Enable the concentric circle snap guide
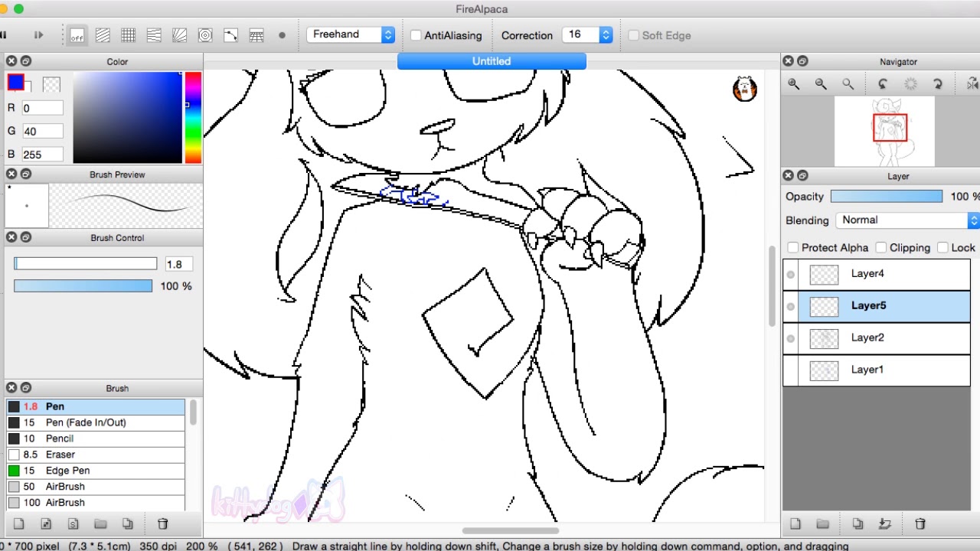 pyautogui.click(x=205, y=35)
